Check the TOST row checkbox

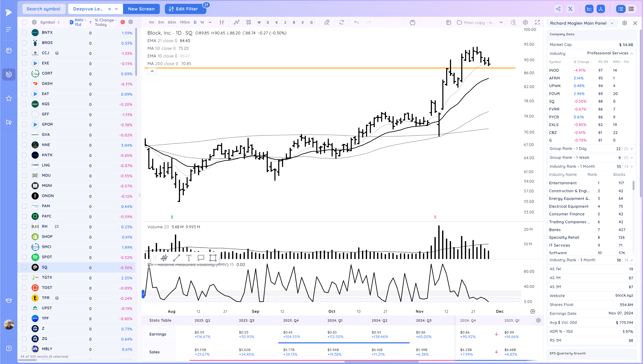pyautogui.click(x=24, y=287)
